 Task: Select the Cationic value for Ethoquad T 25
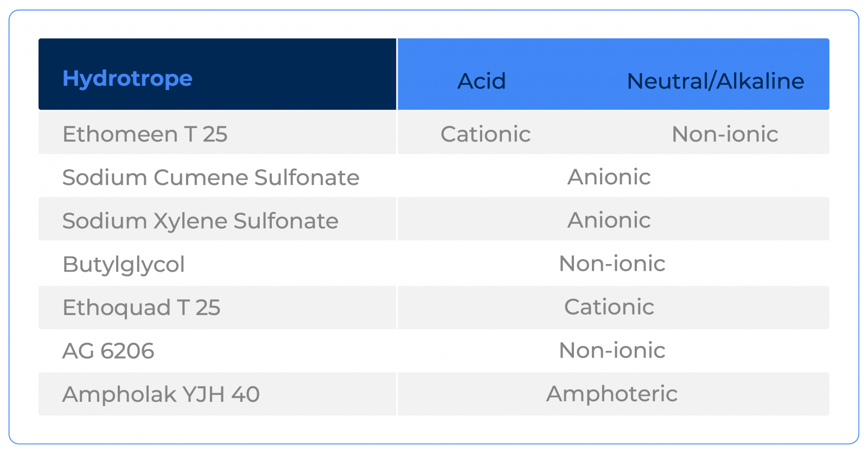coord(609,307)
